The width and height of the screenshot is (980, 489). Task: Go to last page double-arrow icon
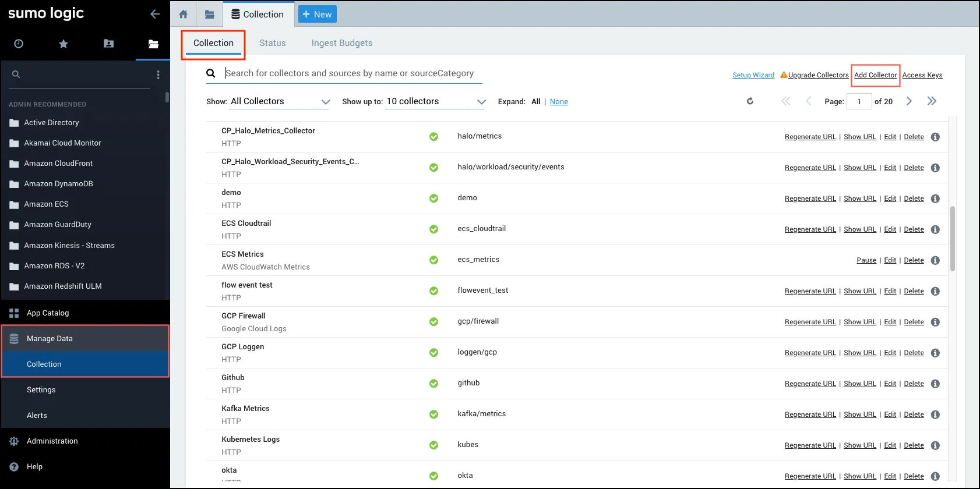click(932, 101)
